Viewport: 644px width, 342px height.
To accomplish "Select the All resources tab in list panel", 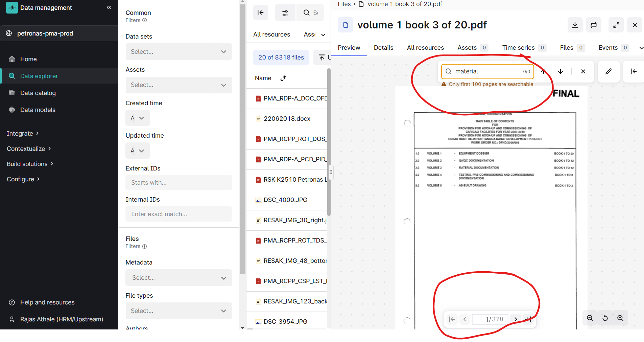I will coord(271,35).
